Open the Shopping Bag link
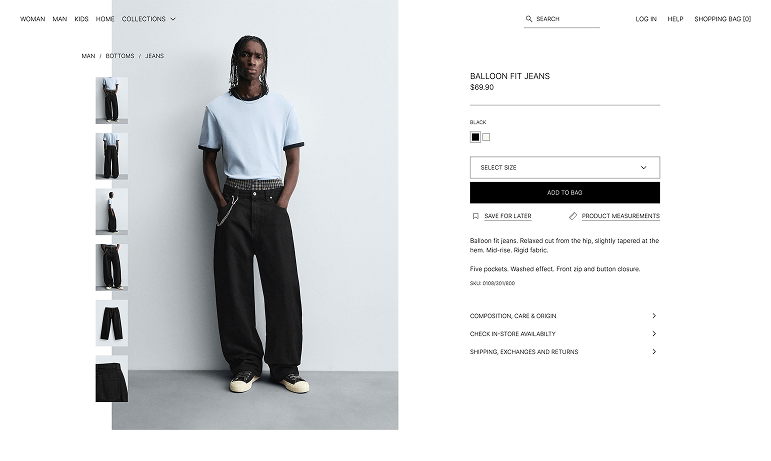The width and height of the screenshot is (771, 461). (722, 19)
